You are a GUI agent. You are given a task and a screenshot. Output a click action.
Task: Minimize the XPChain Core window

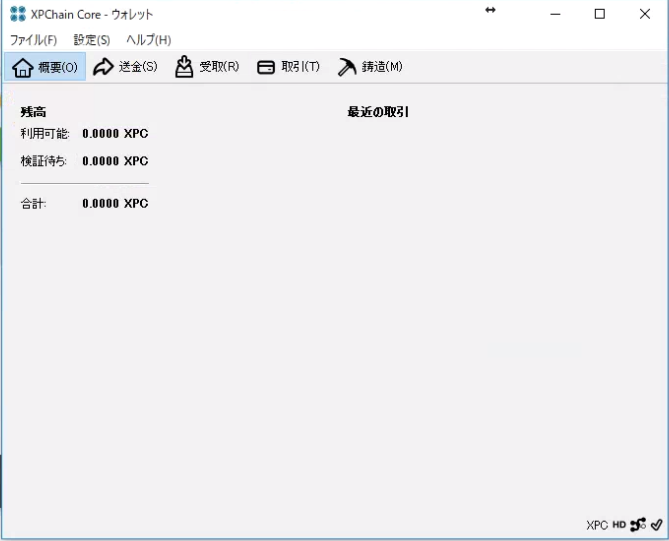[x=555, y=14]
